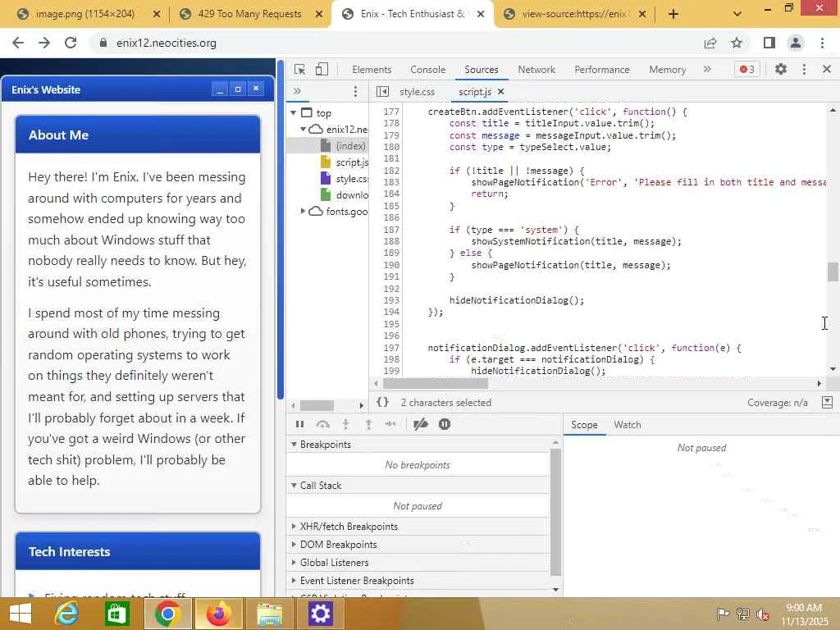Switch to the image.png browser tab

pos(85,14)
